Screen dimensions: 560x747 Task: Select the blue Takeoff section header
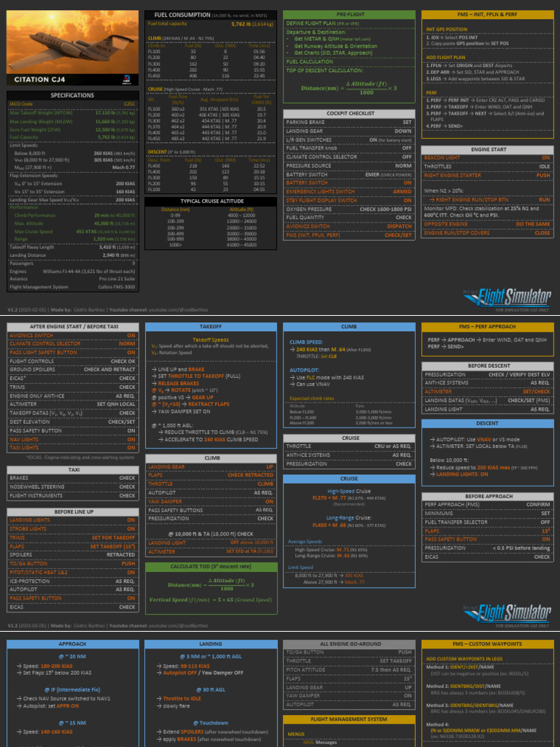click(211, 327)
